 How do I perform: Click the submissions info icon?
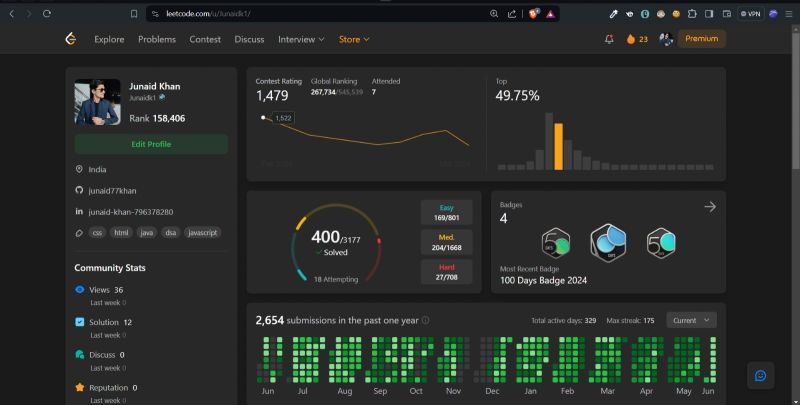pyautogui.click(x=426, y=320)
